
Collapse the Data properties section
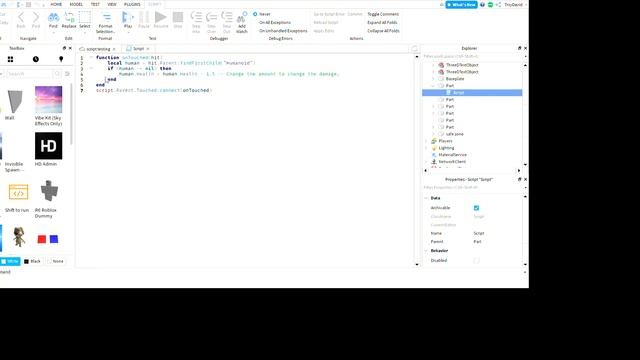pyautogui.click(x=426, y=198)
